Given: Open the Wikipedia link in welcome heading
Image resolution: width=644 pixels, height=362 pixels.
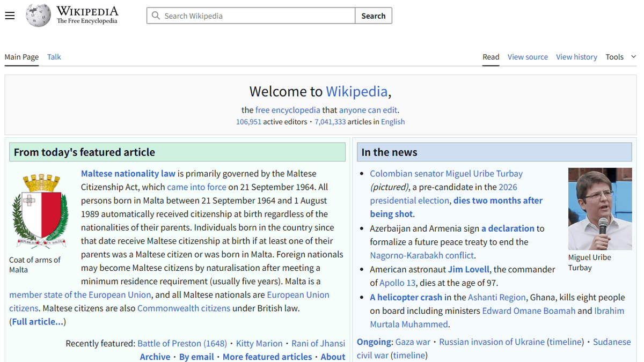Looking at the screenshot, I should [357, 91].
